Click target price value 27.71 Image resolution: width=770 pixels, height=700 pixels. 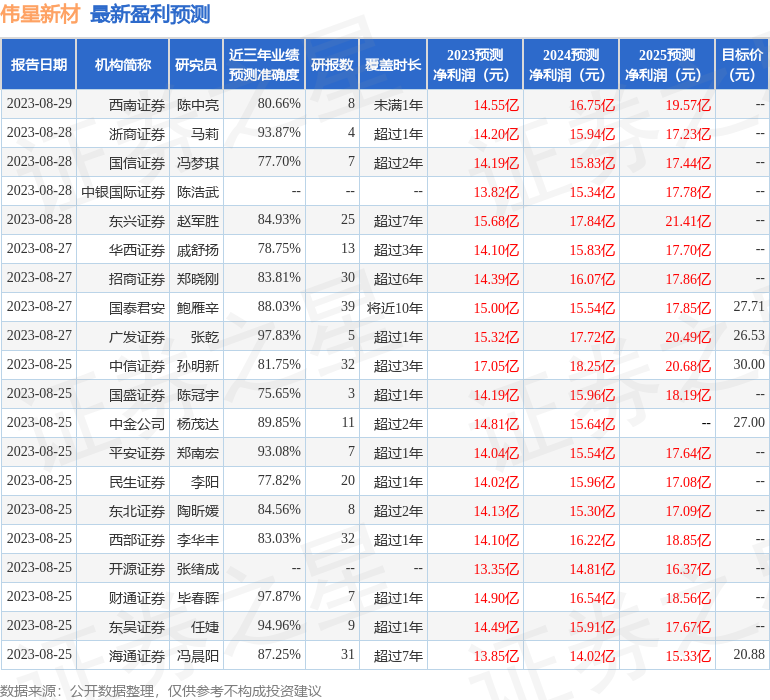pyautogui.click(x=749, y=306)
